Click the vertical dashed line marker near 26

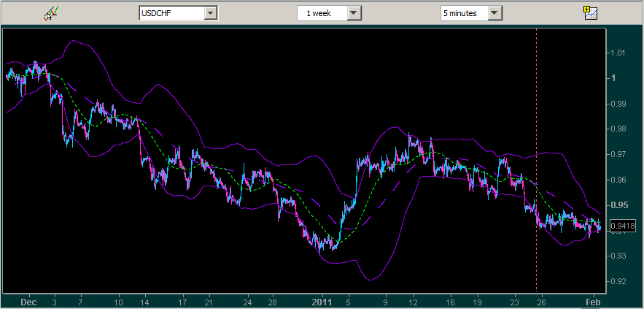click(x=536, y=146)
